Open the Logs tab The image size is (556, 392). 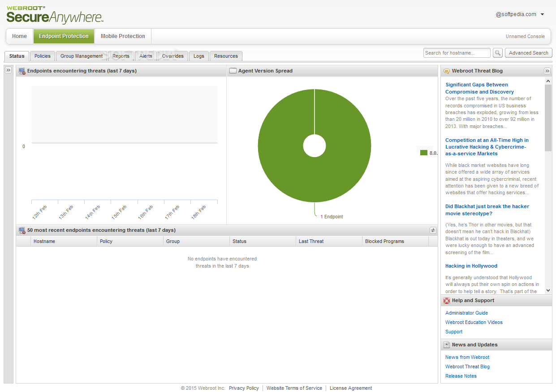[x=199, y=56]
